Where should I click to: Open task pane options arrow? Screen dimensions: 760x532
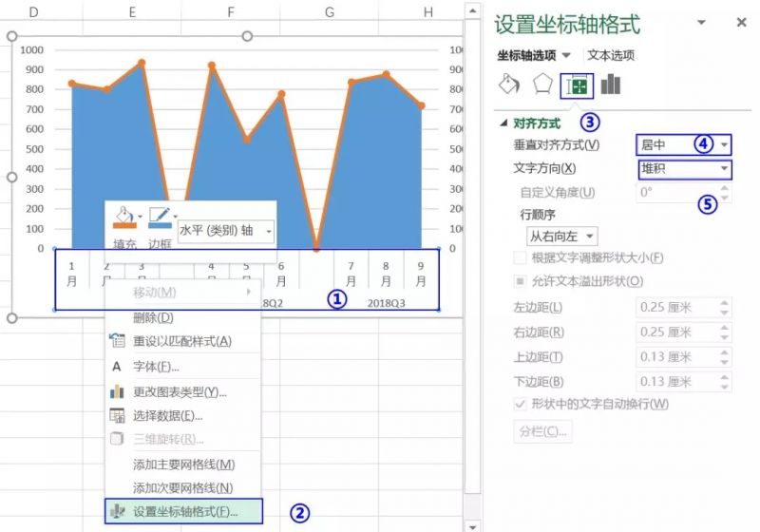click(x=701, y=22)
